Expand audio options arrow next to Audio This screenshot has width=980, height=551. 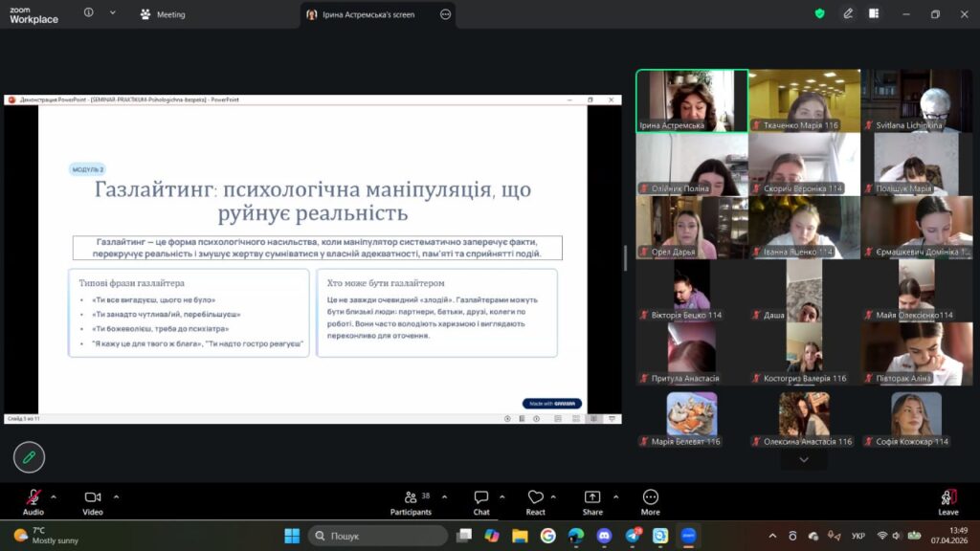coord(54,496)
